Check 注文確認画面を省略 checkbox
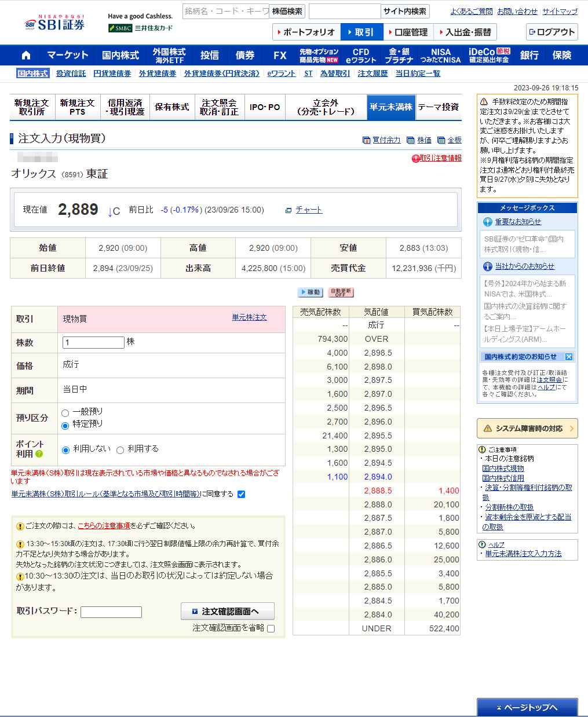Screen dimensions: 588x717 pos(271,628)
